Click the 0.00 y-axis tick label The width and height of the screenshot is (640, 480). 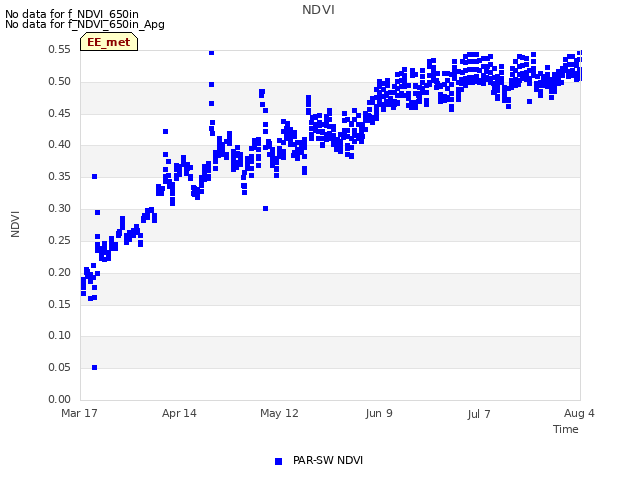pyautogui.click(x=59, y=399)
